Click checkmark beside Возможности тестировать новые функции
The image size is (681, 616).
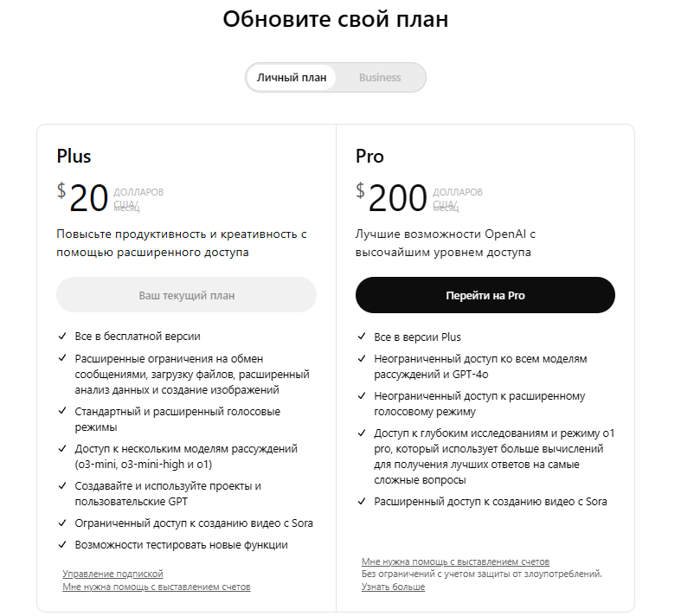(x=62, y=544)
